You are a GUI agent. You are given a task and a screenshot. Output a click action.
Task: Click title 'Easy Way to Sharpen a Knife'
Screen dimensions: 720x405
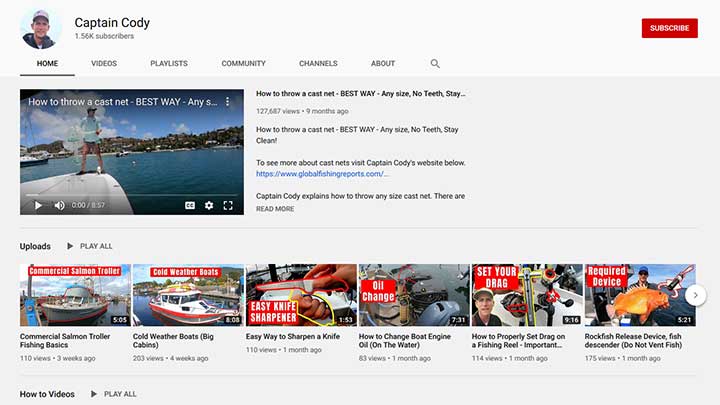click(x=293, y=337)
